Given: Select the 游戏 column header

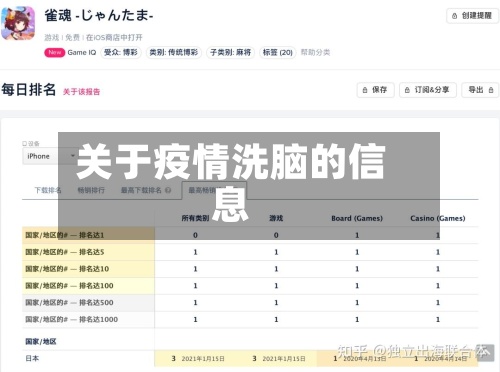Looking at the screenshot, I should pyautogui.click(x=276, y=218).
